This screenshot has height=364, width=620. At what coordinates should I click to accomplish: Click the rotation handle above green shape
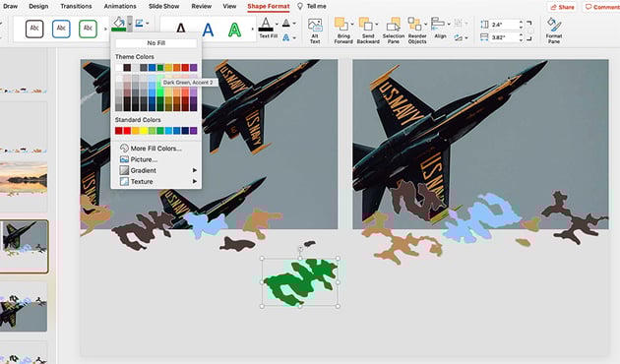tap(300, 249)
